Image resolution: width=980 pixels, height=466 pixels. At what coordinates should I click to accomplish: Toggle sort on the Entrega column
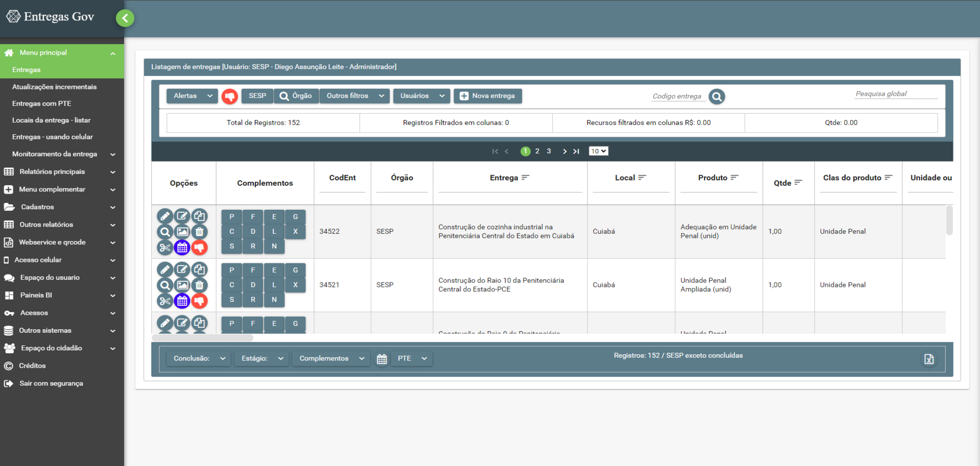pos(525,178)
